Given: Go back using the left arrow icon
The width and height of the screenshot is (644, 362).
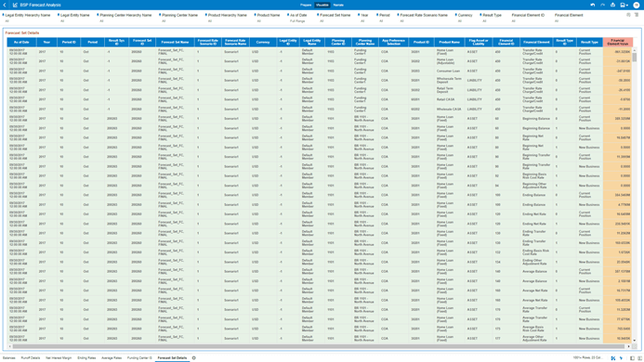Looking at the screenshot, I should click(5, 5).
